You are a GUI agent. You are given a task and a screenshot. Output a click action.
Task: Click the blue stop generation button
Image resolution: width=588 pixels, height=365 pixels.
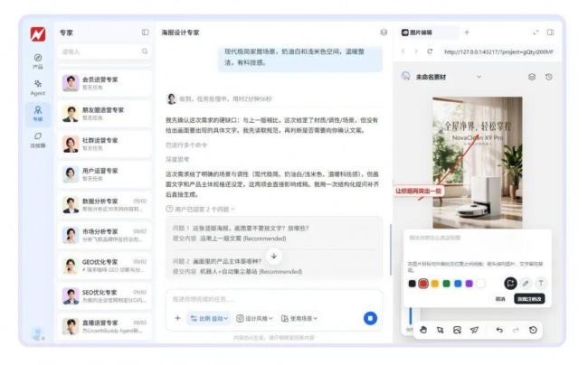click(x=370, y=318)
